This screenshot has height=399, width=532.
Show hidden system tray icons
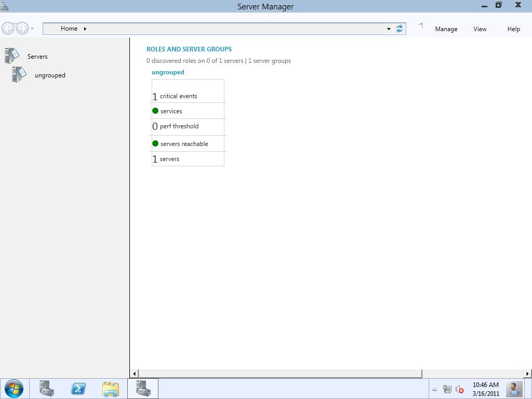[x=435, y=389]
